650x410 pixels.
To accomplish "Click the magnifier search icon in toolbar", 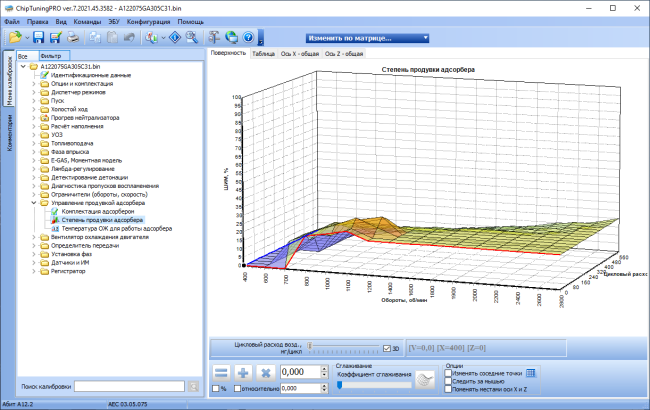I will [192, 38].
